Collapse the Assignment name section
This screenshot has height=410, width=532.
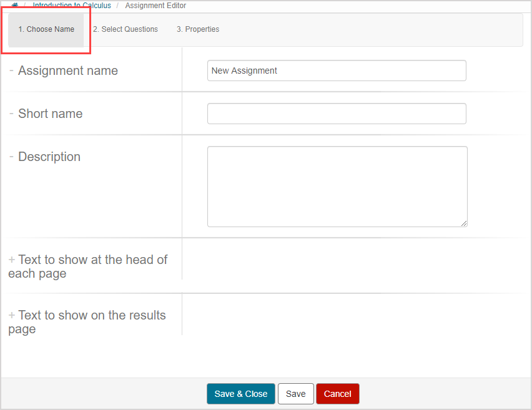click(x=11, y=71)
